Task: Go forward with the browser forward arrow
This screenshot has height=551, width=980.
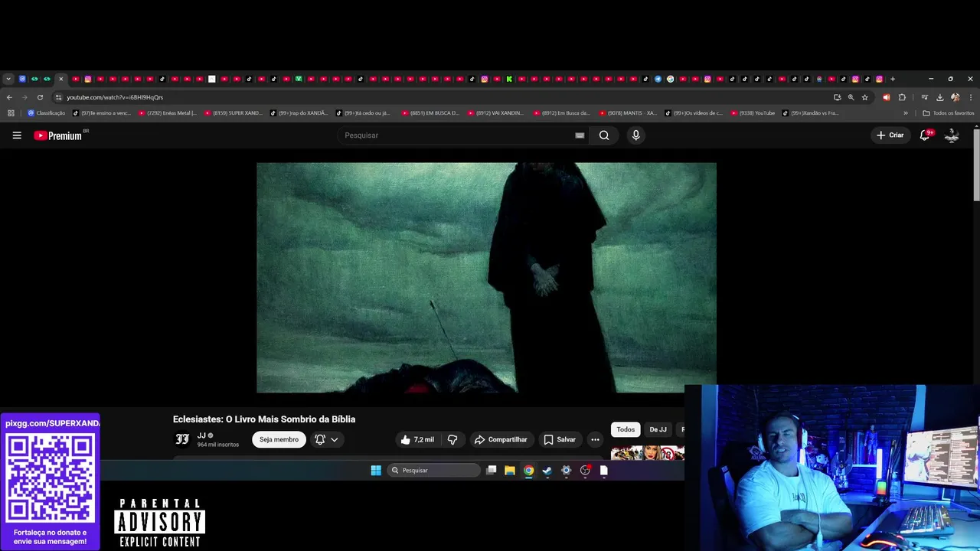Action: tap(24, 97)
